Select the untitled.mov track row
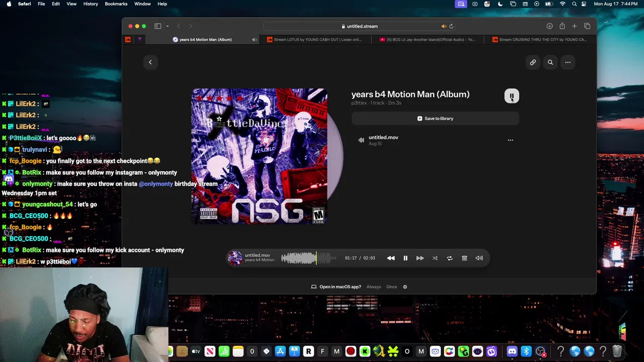The image size is (644, 362). (x=435, y=140)
